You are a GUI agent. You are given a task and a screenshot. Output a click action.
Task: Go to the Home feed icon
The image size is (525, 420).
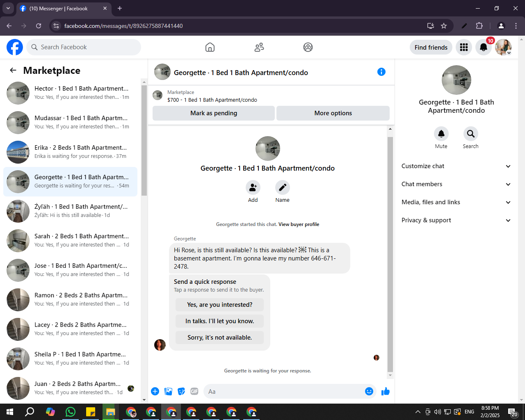[210, 47]
